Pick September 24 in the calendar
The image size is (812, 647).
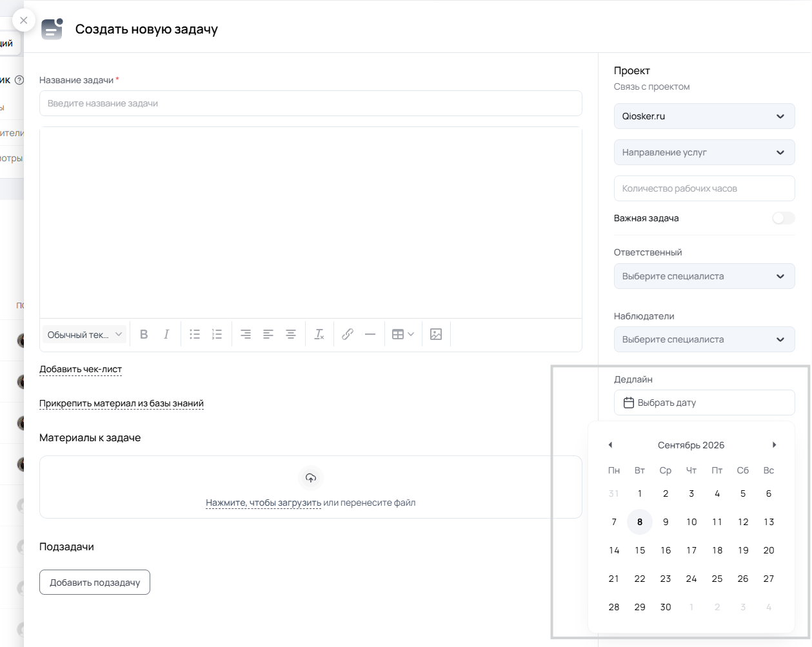(691, 579)
